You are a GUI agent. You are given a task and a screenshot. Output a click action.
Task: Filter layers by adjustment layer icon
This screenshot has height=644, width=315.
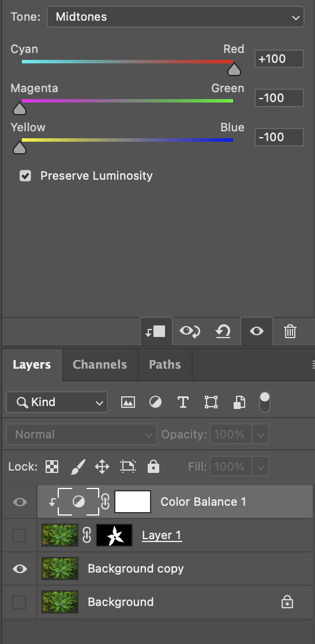[155, 402]
